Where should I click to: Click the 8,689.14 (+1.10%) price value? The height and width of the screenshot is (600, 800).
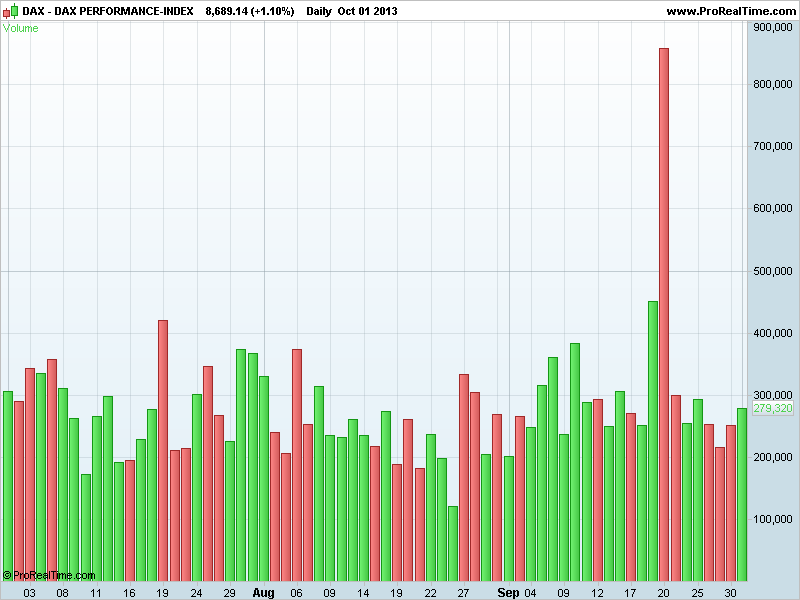(250, 11)
